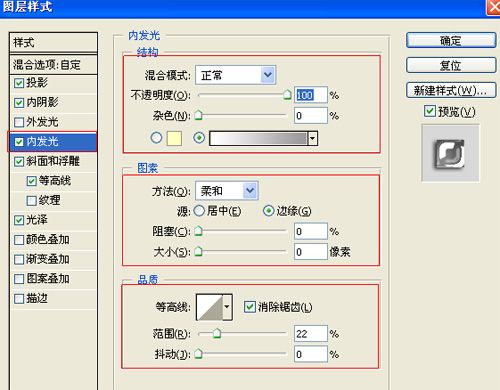Screen dimensions: 500x390
Task: Enable the 图案叠加 checkbox
Action: pos(19,279)
